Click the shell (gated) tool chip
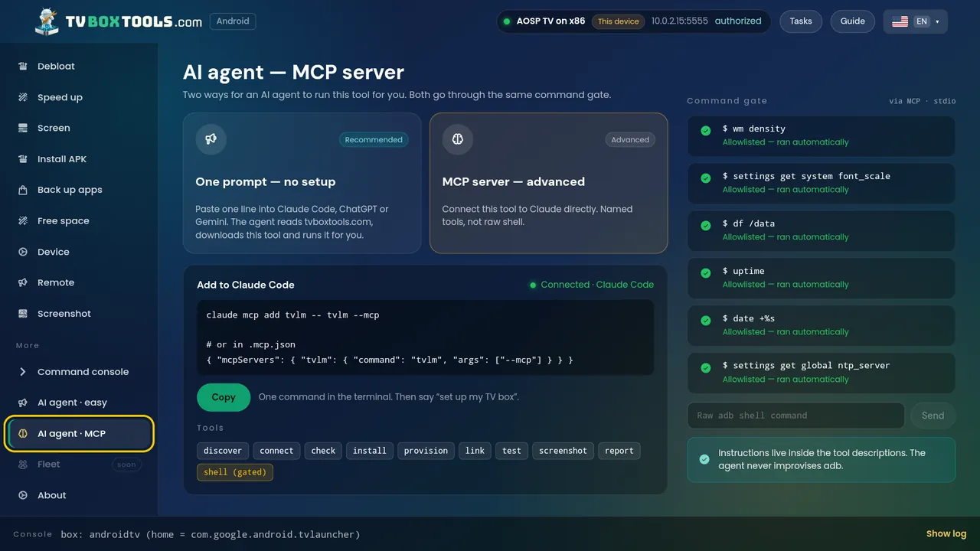Screen dimensions: 980x551 click(235, 472)
